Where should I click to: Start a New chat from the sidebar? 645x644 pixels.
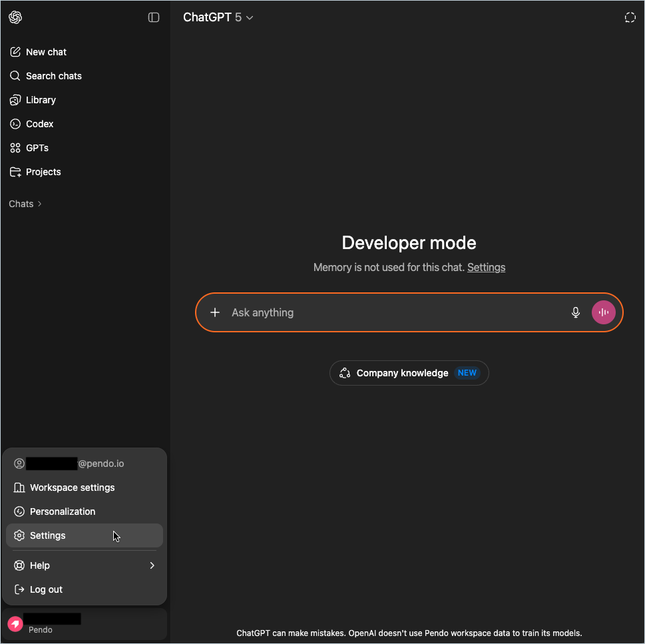(46, 52)
